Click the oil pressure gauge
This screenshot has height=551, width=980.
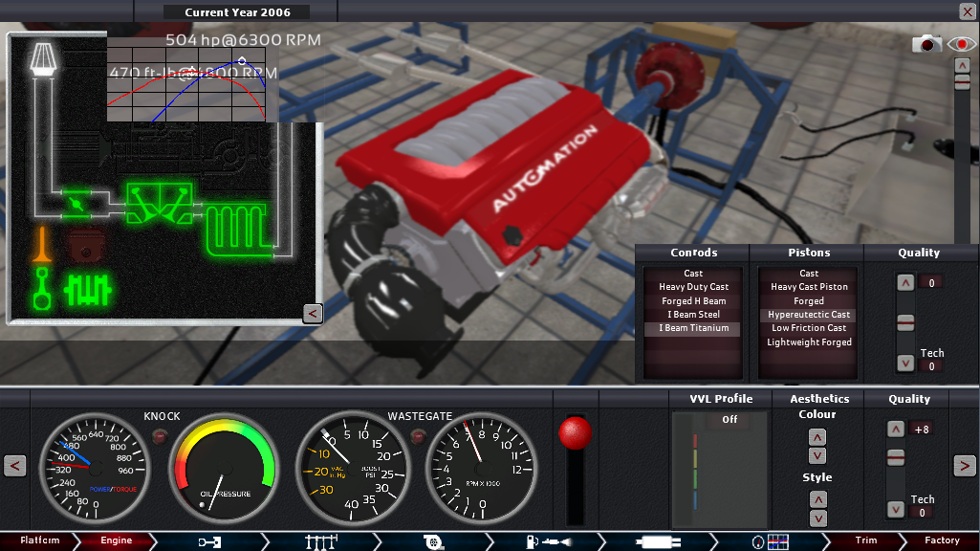[x=224, y=467]
